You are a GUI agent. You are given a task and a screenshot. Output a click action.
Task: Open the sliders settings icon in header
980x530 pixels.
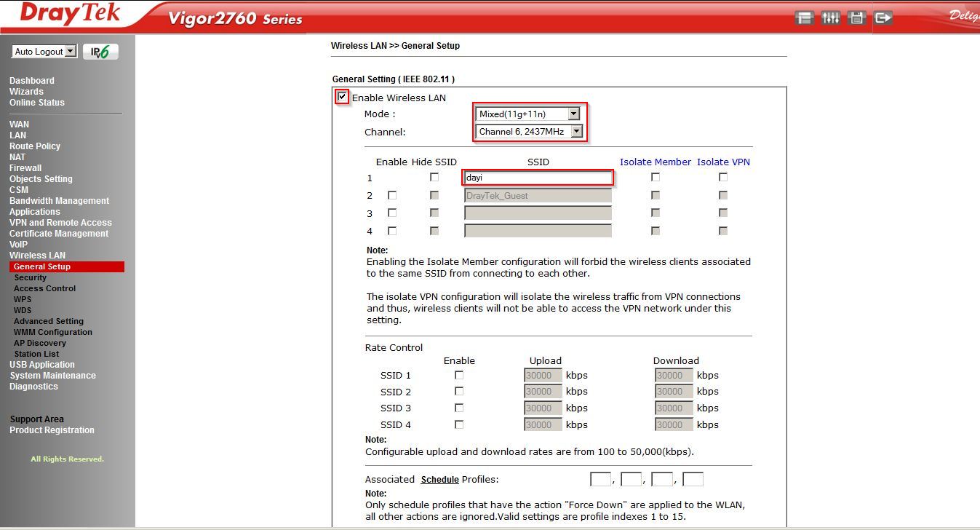[x=830, y=18]
